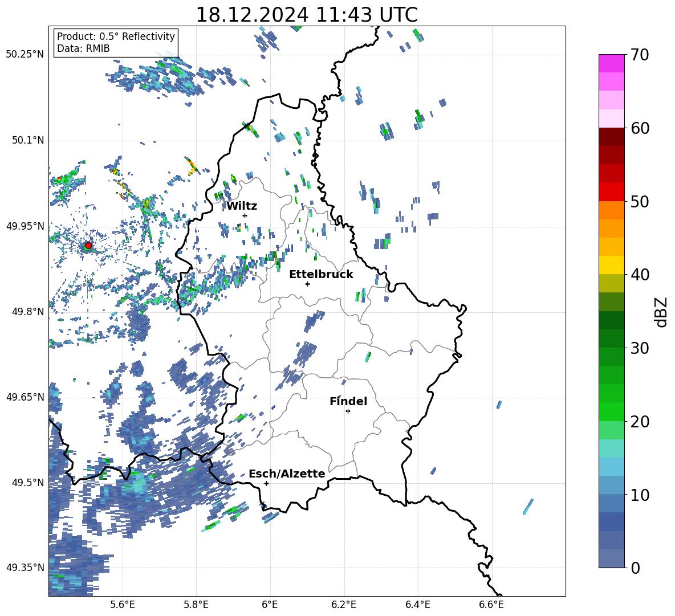Click the Data: RMIB text

83,48
